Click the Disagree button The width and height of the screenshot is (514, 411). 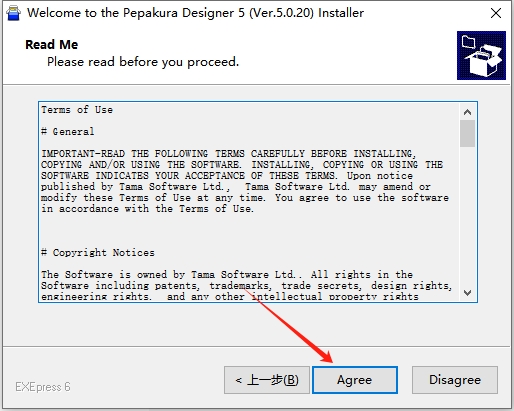point(455,380)
